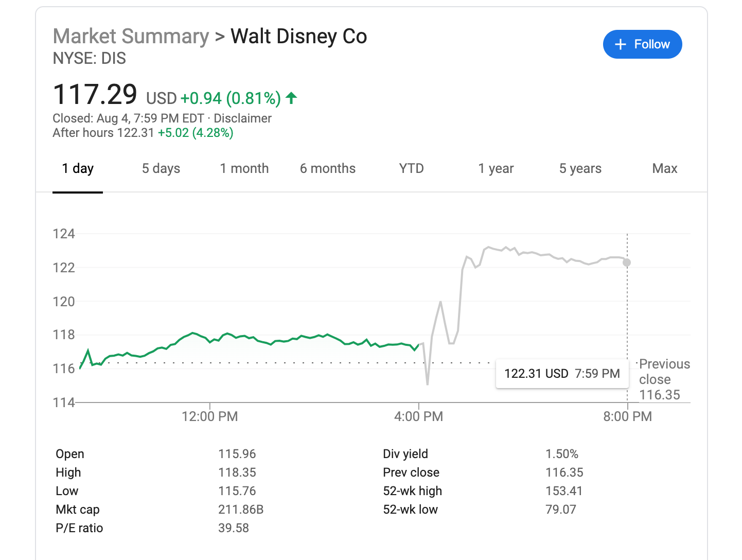Click the gray end-point dot on the chart line
Image resolution: width=742 pixels, height=560 pixels.
click(627, 262)
